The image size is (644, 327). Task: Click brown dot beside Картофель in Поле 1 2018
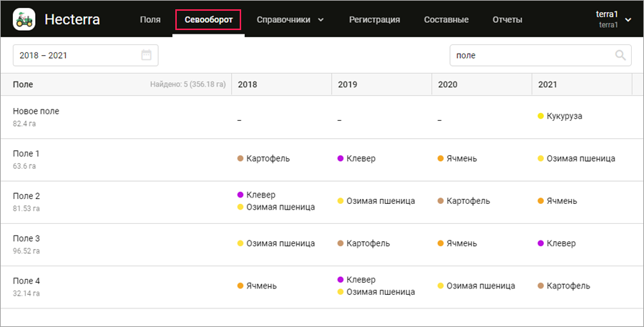tap(240, 158)
